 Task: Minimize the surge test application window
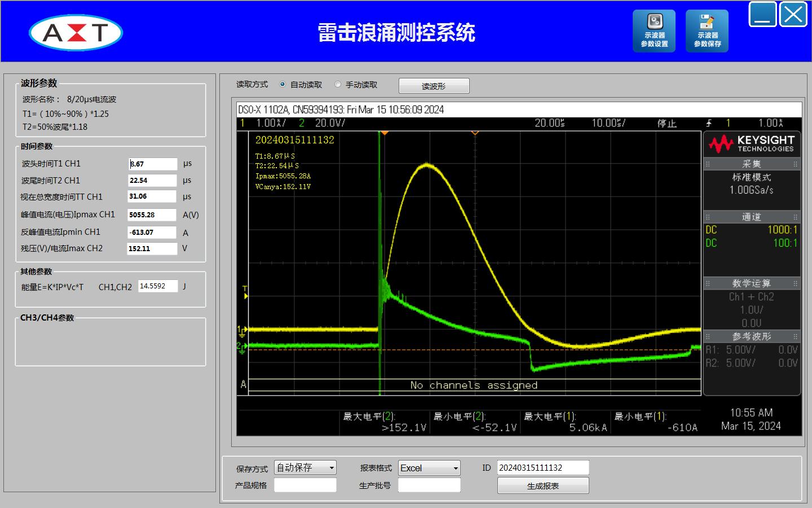[x=762, y=15]
